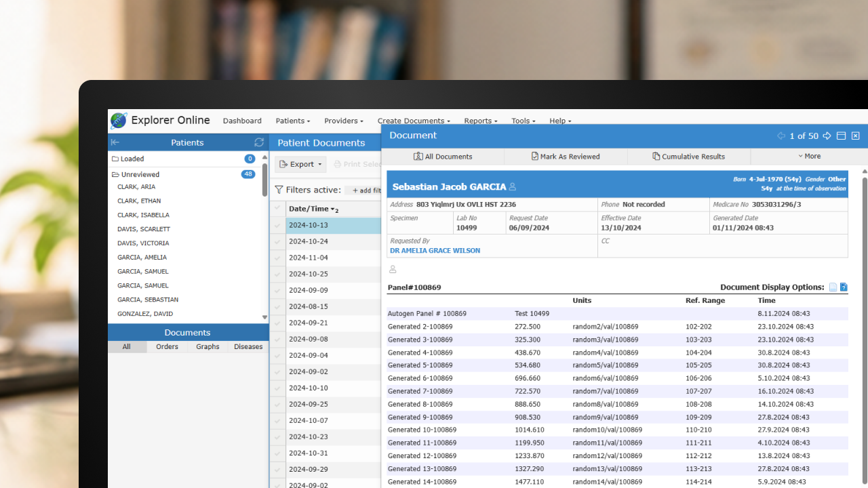
Task: Expand the Export dropdown button
Action: 300,164
